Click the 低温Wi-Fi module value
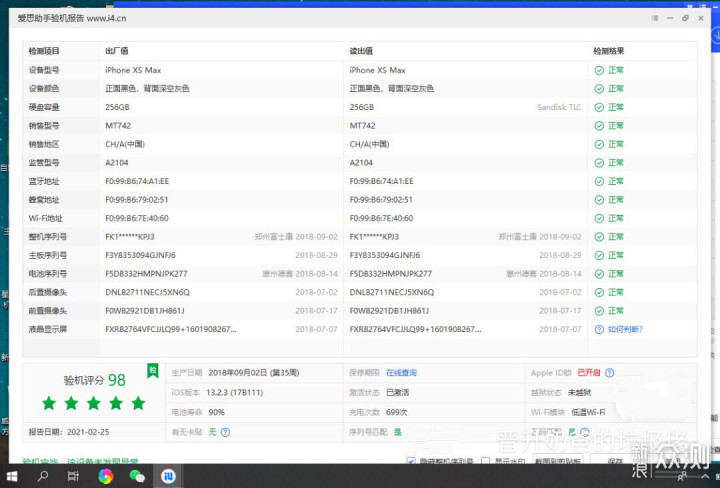The image size is (720, 488). [588, 412]
